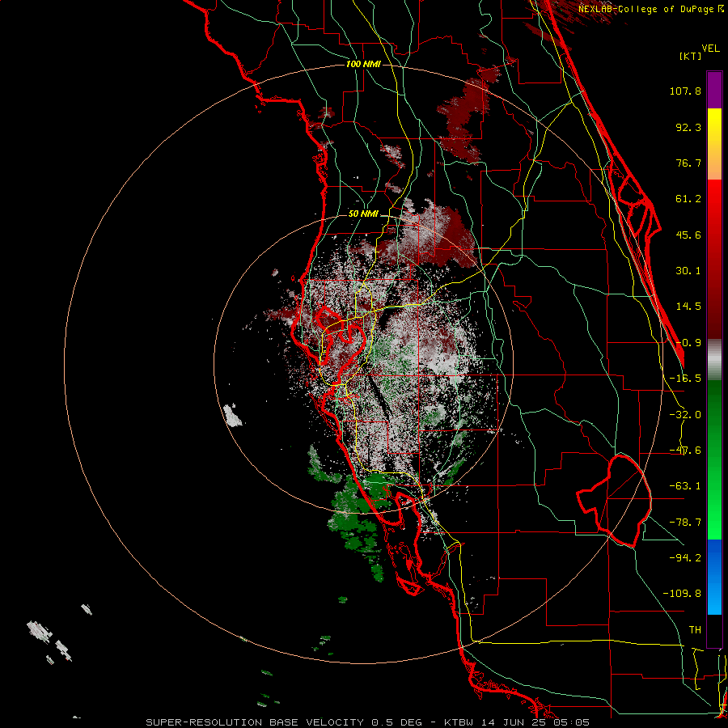Screen dimensions: 728x728
Task: Click the thick red lake outline at lower right
Action: 614,500
